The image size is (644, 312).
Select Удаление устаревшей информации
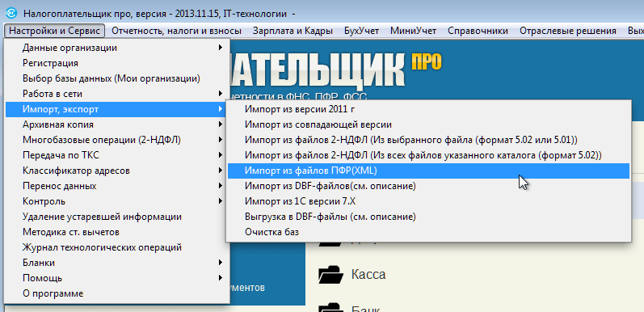116,217
